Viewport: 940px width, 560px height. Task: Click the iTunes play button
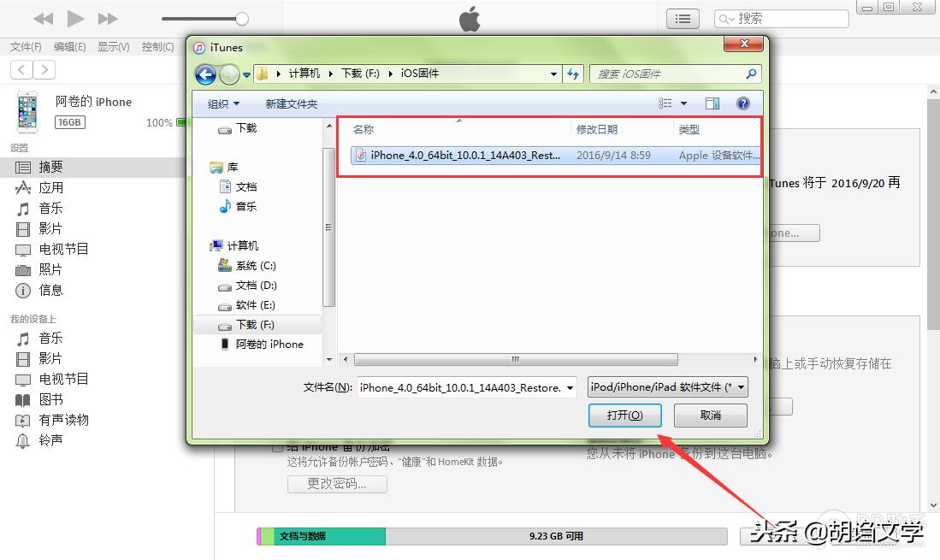pos(75,19)
